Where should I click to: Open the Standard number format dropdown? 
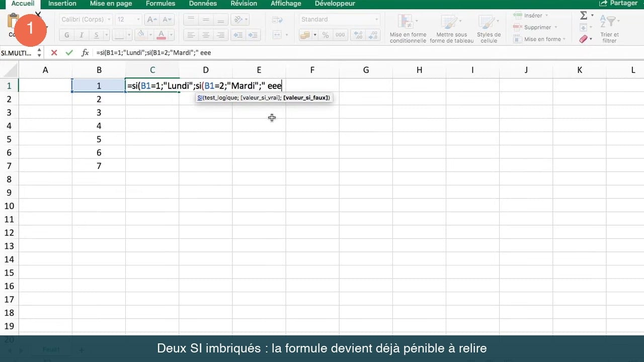point(340,20)
